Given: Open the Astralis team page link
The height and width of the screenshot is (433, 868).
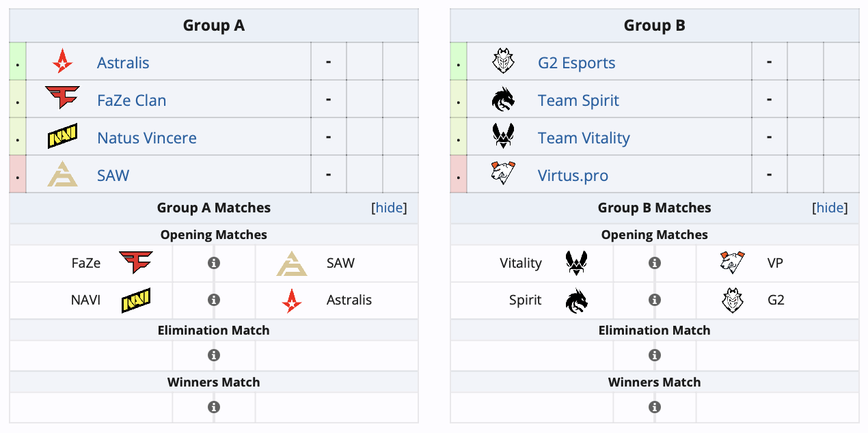Looking at the screenshot, I should point(123,63).
